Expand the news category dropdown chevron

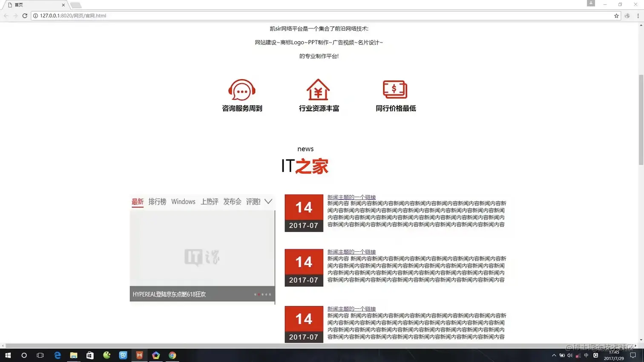pyautogui.click(x=268, y=201)
